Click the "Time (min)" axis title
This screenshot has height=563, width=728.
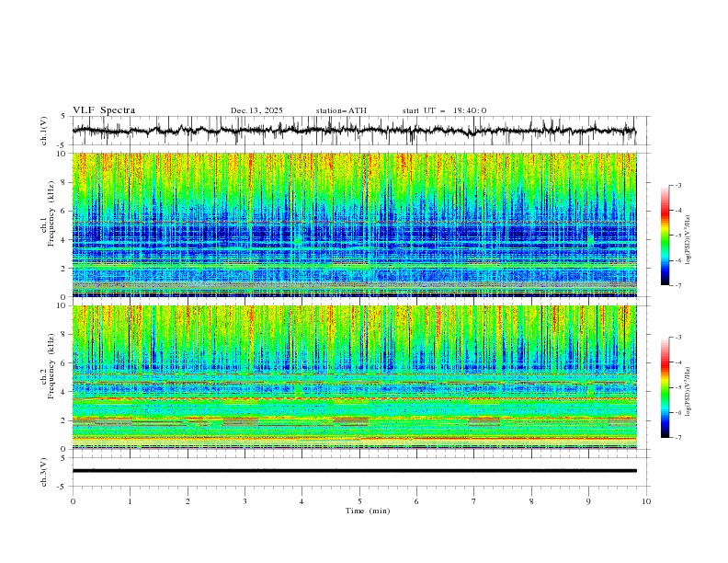click(x=368, y=511)
